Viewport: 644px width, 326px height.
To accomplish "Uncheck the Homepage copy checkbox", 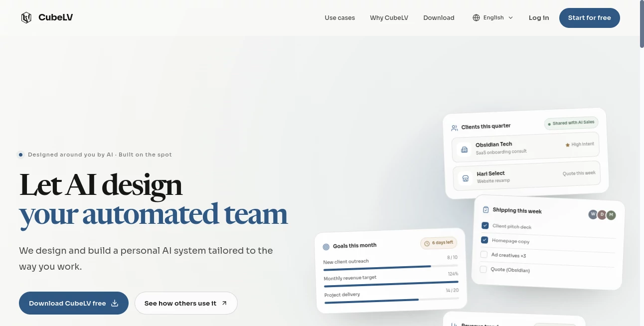I will click(x=484, y=240).
